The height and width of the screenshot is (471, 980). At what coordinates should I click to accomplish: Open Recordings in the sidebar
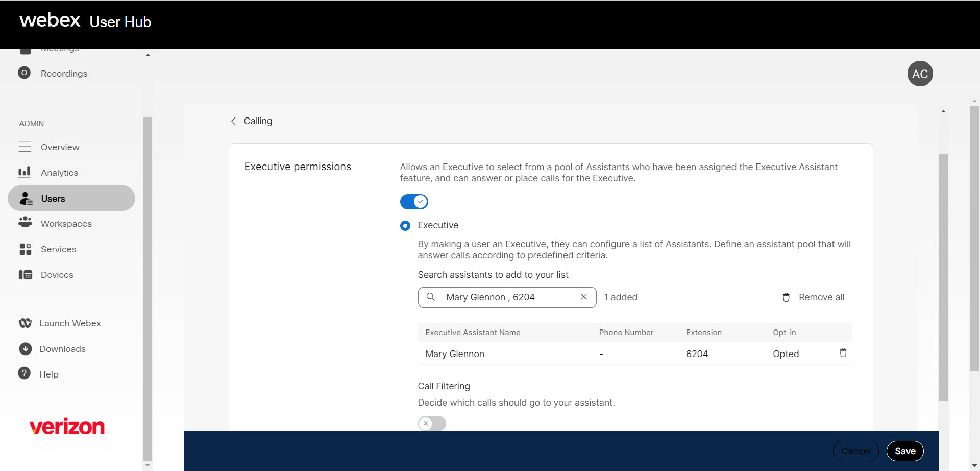pyautogui.click(x=64, y=74)
